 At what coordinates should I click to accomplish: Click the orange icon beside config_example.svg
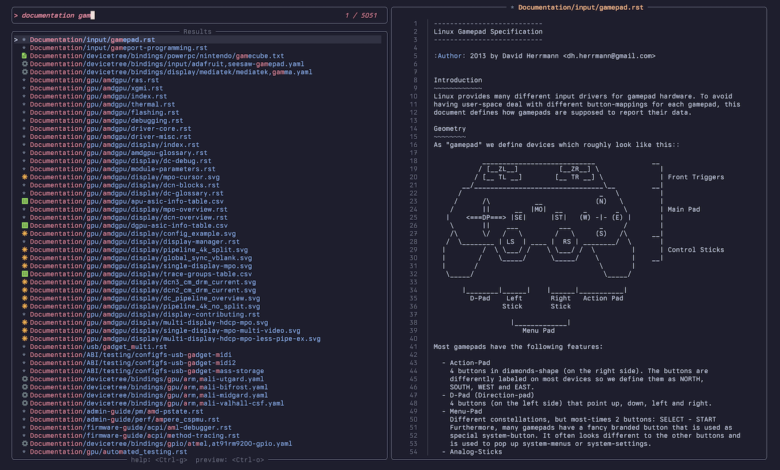tap(24, 233)
